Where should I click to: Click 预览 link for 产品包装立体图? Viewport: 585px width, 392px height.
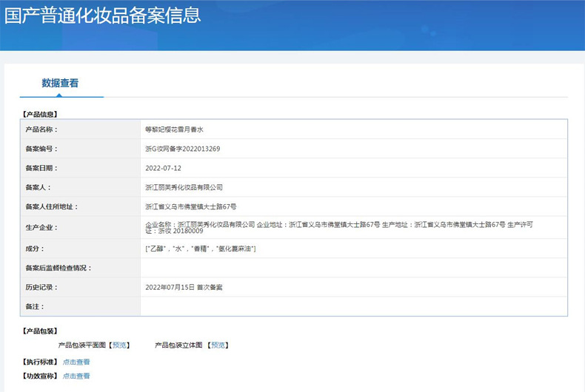218,345
